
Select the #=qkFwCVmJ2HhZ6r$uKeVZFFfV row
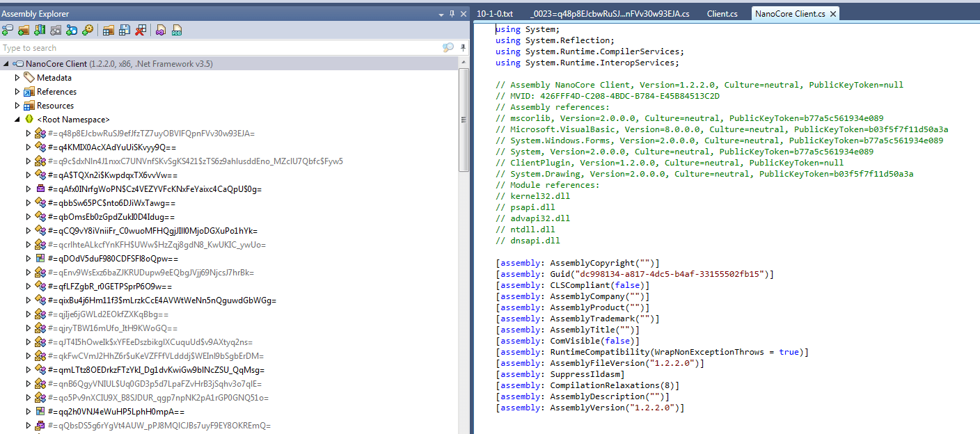click(x=230, y=355)
